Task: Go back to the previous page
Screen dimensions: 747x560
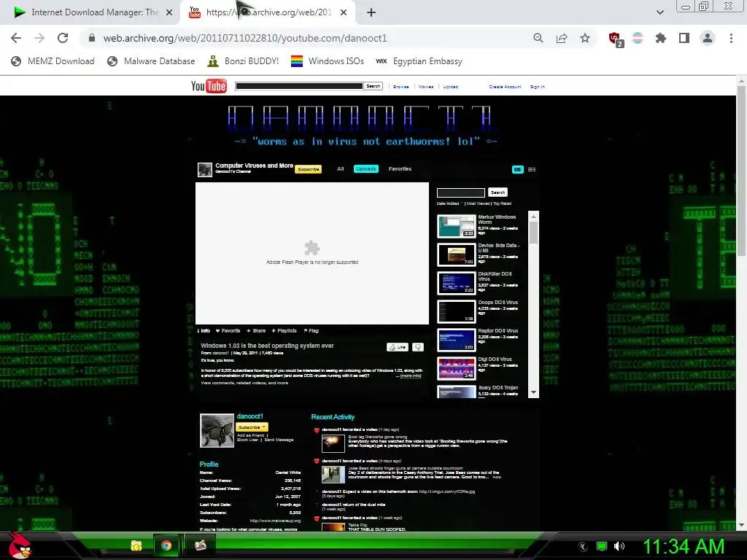Action: click(x=16, y=38)
